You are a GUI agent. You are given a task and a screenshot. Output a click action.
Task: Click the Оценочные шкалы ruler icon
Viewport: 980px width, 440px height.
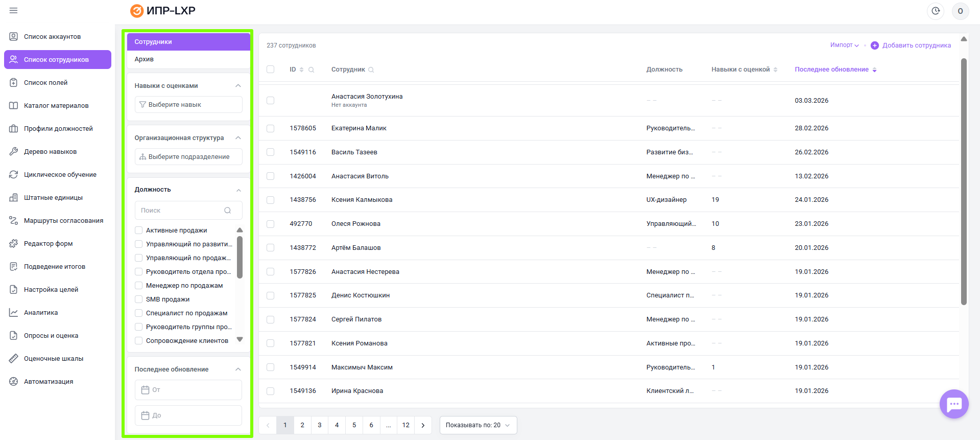tap(14, 359)
